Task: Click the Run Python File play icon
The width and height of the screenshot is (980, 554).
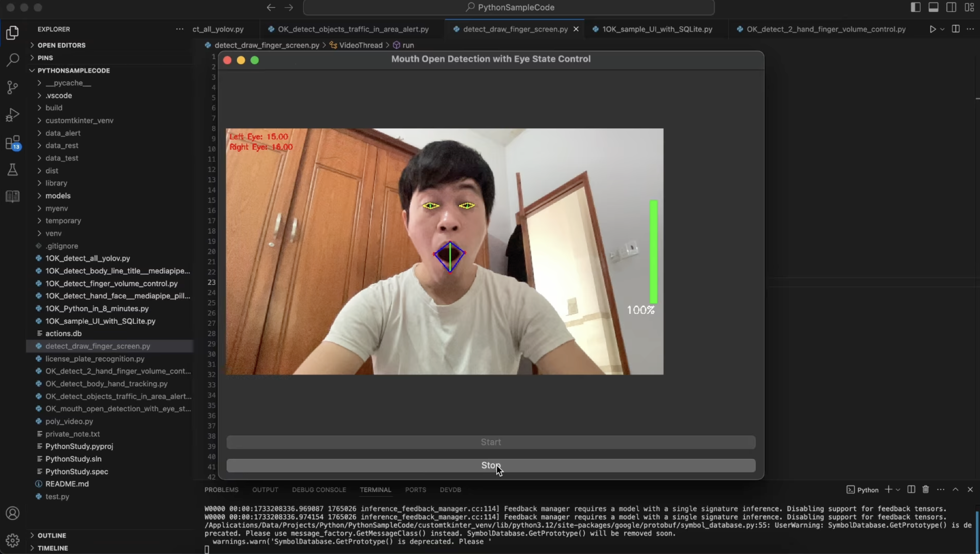Action: coord(932,29)
